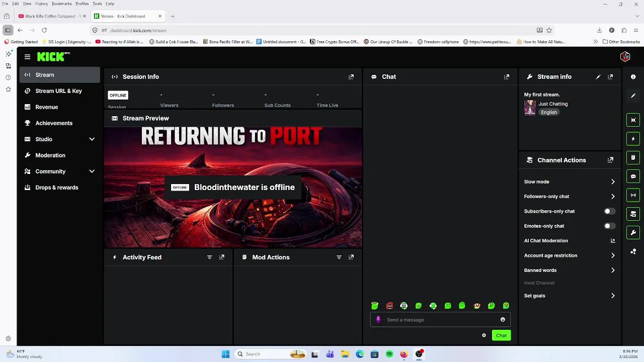Toggle the mod actions note widget in sidebar
This screenshot has height=362, width=644.
pyautogui.click(x=633, y=157)
